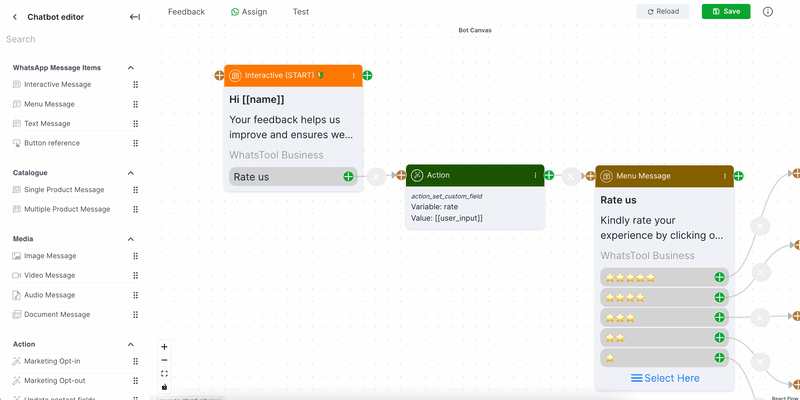Collapse the sidebar using the collapse icon
800x400 pixels.
[x=135, y=17]
